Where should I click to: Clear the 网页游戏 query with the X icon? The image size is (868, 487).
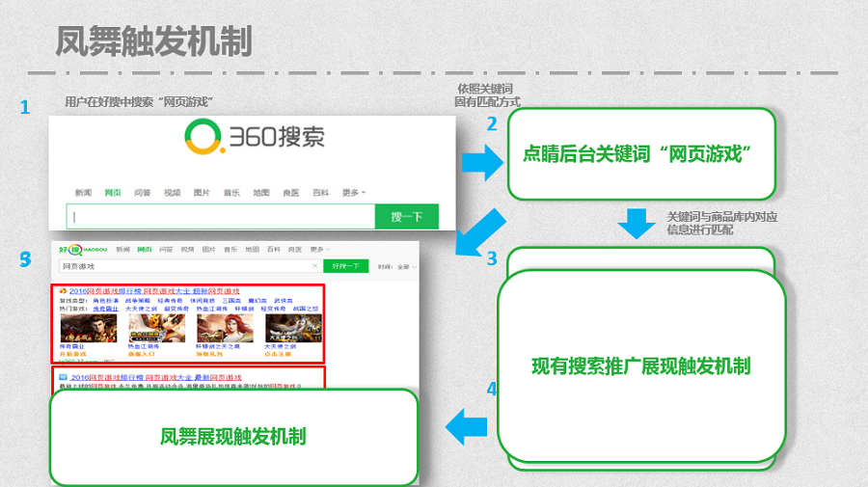pyautogui.click(x=314, y=265)
